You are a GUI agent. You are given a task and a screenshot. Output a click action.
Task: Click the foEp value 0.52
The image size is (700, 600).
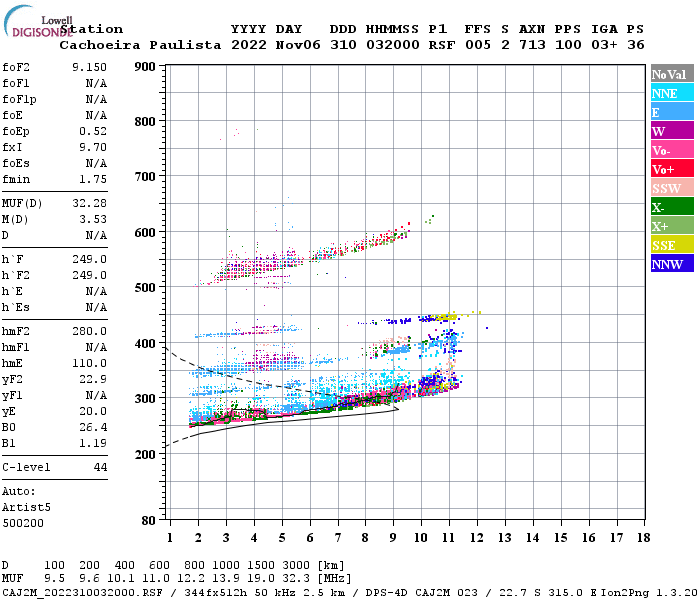(x=93, y=131)
